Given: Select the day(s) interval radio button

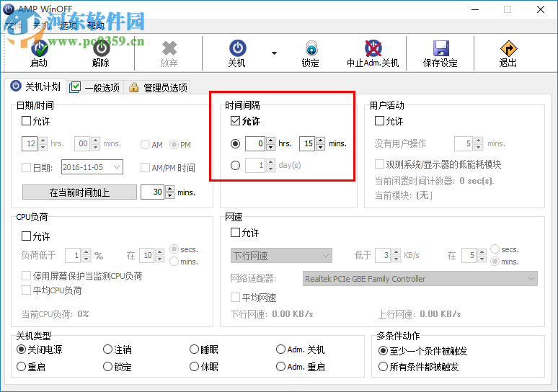Looking at the screenshot, I should [235, 166].
